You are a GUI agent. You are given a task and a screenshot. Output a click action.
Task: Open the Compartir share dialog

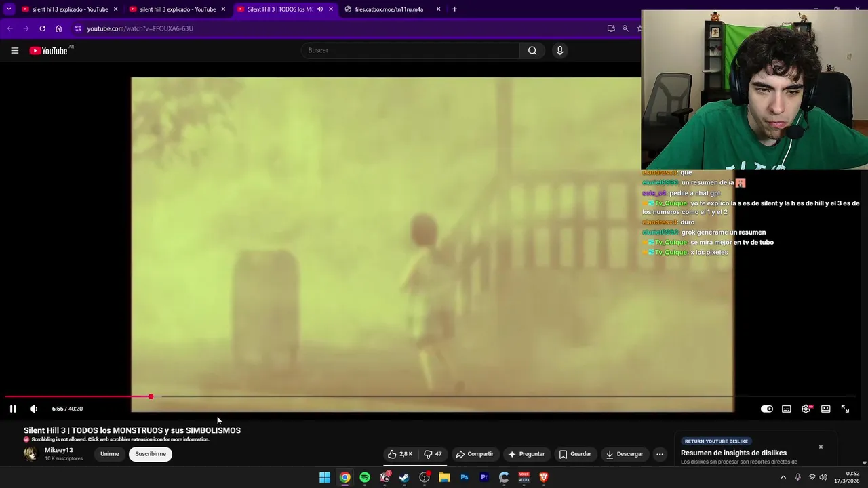[x=475, y=454]
